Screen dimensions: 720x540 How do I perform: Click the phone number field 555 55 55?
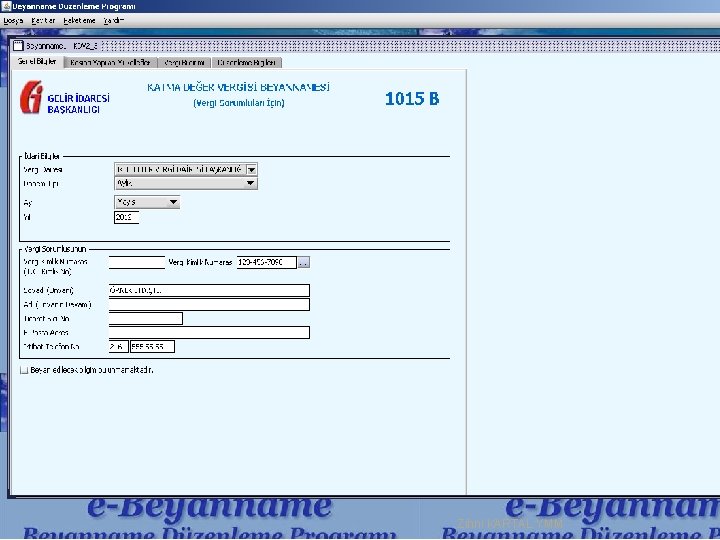(x=152, y=347)
